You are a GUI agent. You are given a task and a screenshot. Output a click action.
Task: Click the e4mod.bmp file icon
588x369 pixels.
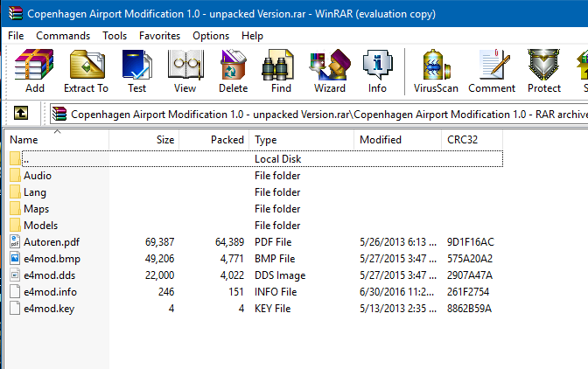point(15,258)
